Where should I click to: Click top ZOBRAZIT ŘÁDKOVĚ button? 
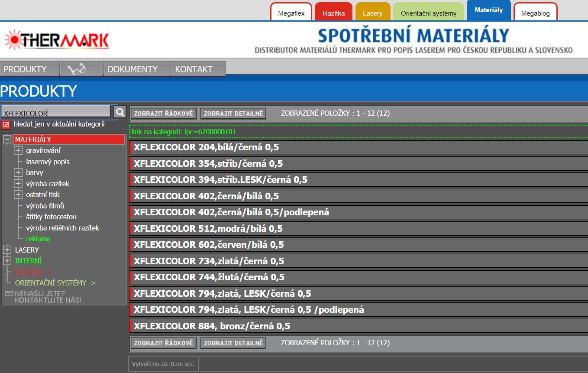[x=163, y=114]
